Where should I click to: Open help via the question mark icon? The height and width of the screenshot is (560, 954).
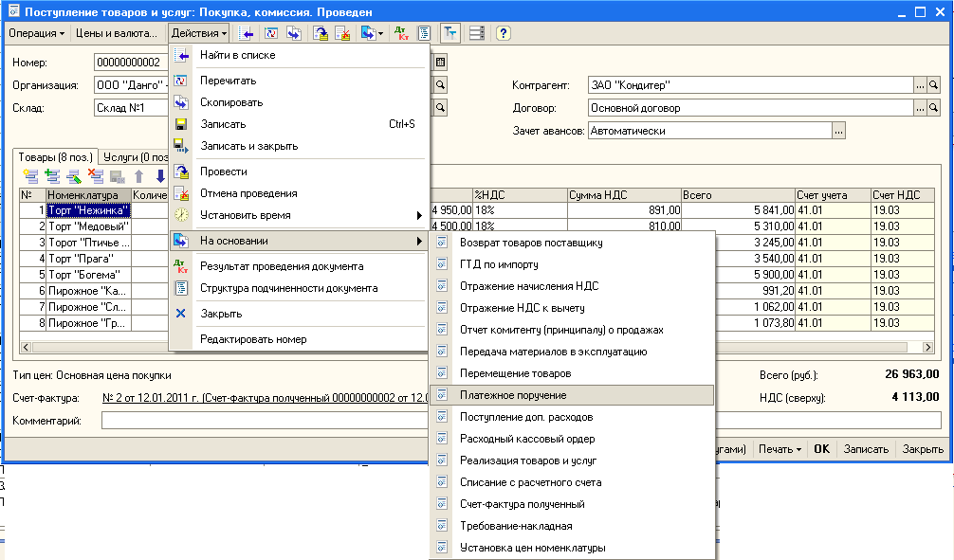[504, 33]
